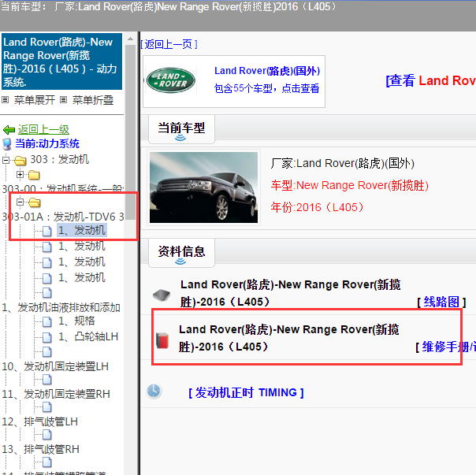Click the red book icon
The height and width of the screenshot is (475, 476).
[162, 340]
